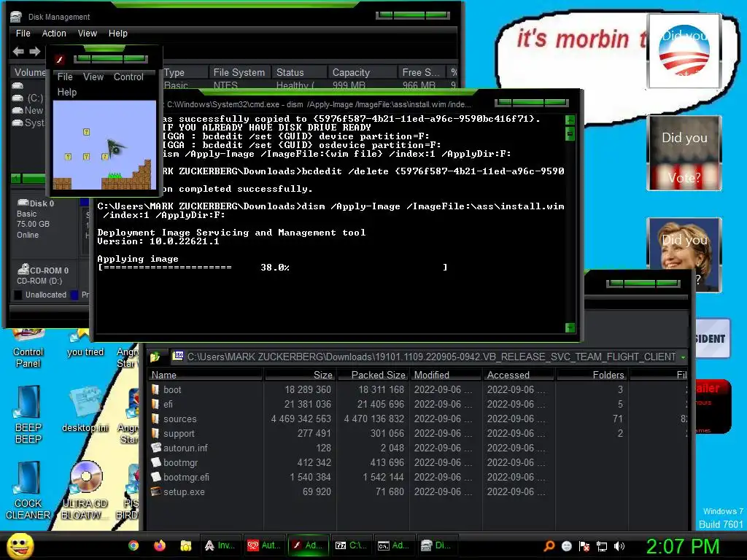Select setup.exe in 7-Zip

click(183, 492)
